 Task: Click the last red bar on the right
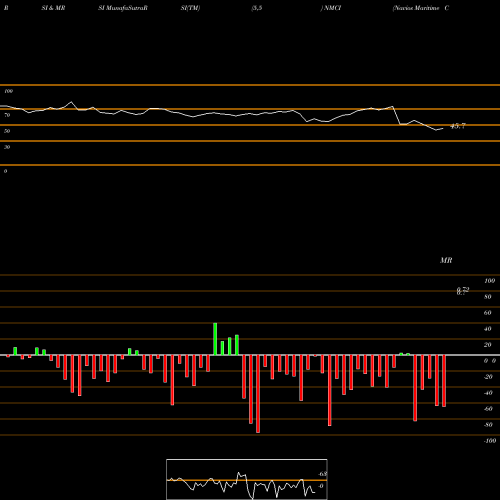(x=444, y=381)
